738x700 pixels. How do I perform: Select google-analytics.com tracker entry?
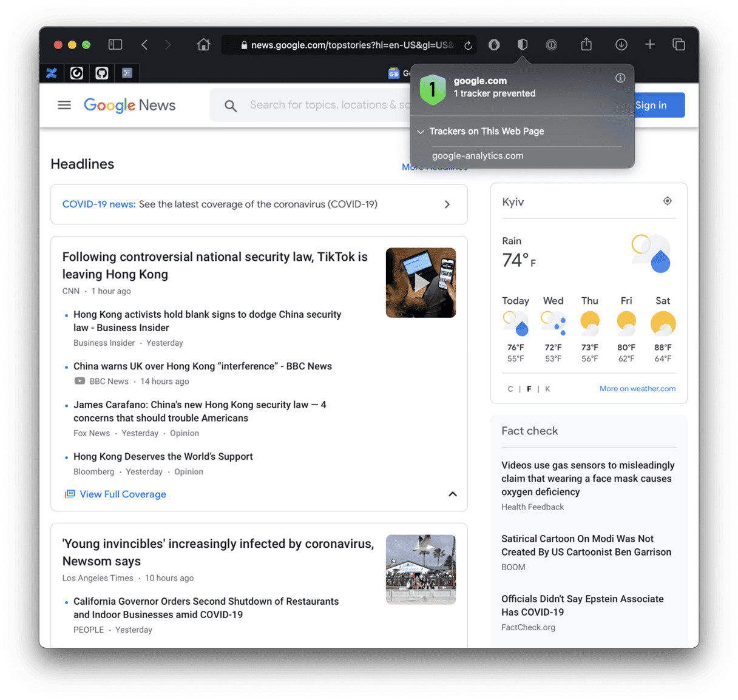click(x=478, y=156)
